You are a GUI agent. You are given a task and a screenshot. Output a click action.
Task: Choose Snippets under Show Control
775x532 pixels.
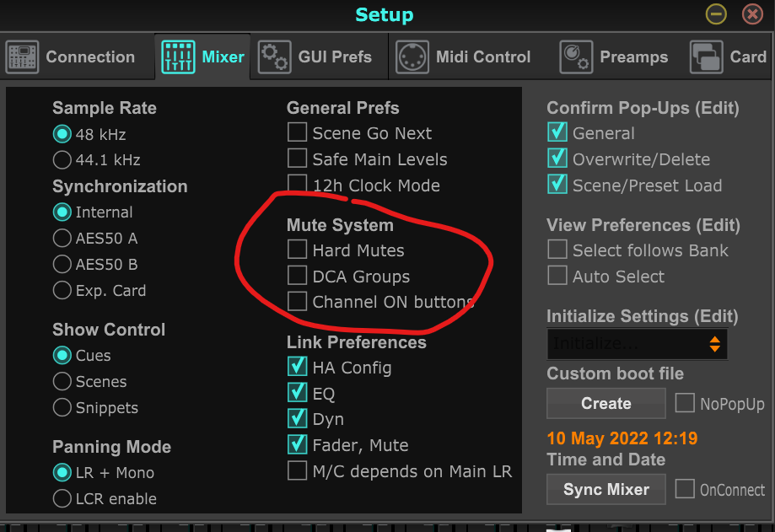62,407
